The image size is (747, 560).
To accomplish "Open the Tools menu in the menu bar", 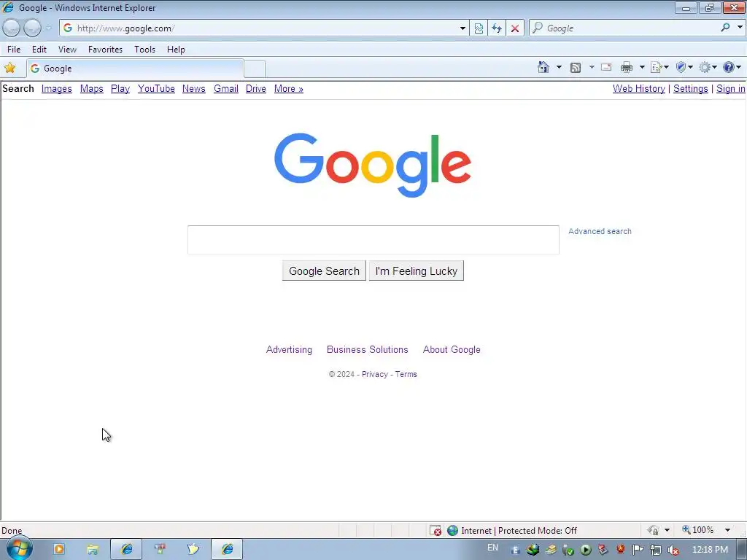I will tap(145, 49).
